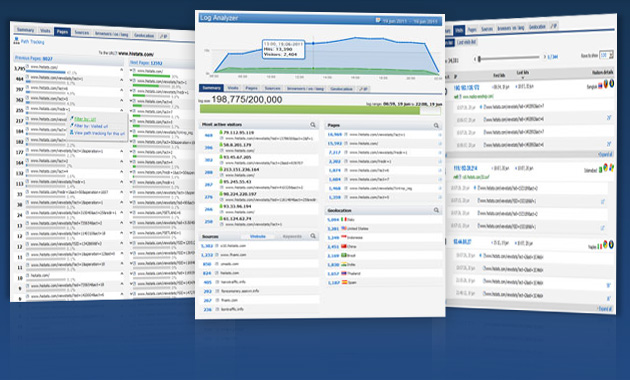This screenshot has height=380, width=630.
Task: Click IP 79.112.95.119 in Most active visitors
Action: pyautogui.click(x=239, y=133)
